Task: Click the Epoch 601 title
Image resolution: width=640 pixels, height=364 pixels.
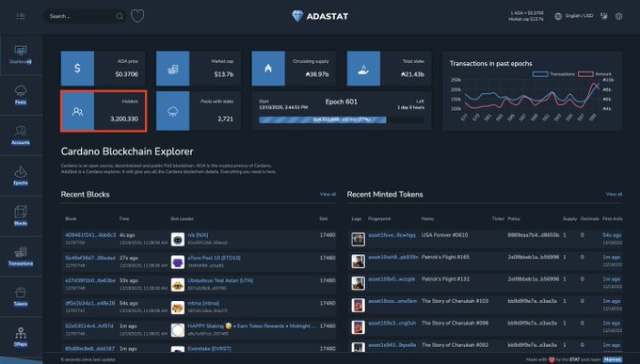Action: coord(342,102)
